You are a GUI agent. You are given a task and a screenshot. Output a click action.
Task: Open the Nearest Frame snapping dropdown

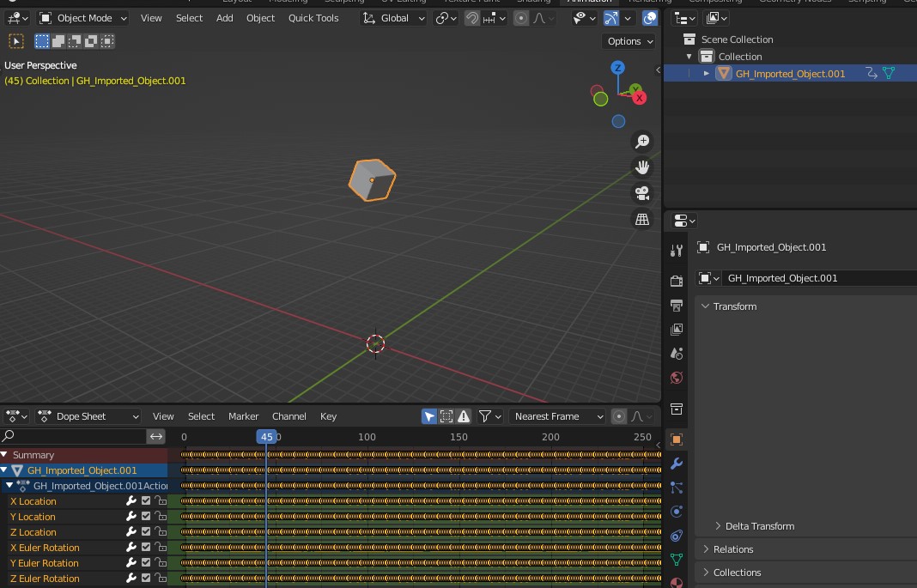point(558,416)
